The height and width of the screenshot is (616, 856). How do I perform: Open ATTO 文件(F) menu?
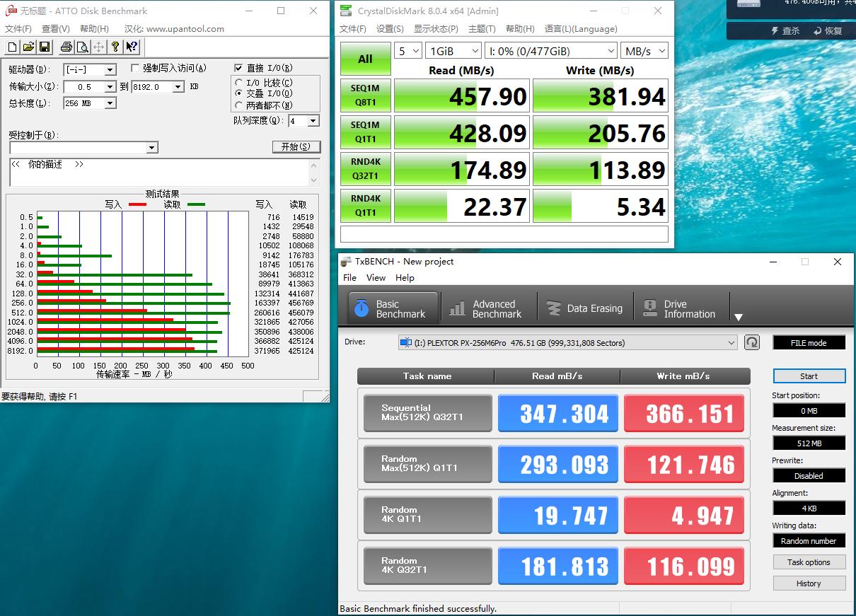click(18, 29)
